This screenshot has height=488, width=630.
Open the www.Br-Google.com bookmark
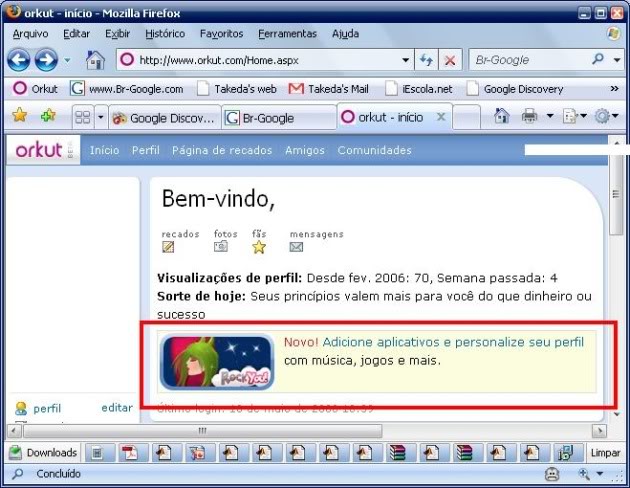(x=127, y=89)
